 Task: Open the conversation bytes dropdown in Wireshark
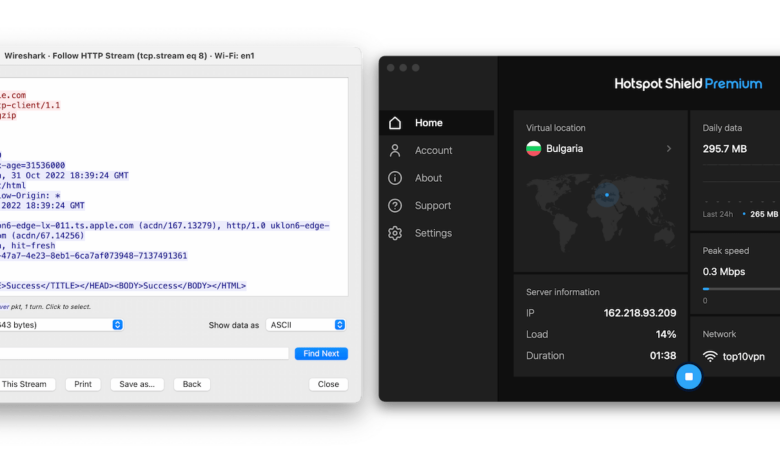click(61, 325)
